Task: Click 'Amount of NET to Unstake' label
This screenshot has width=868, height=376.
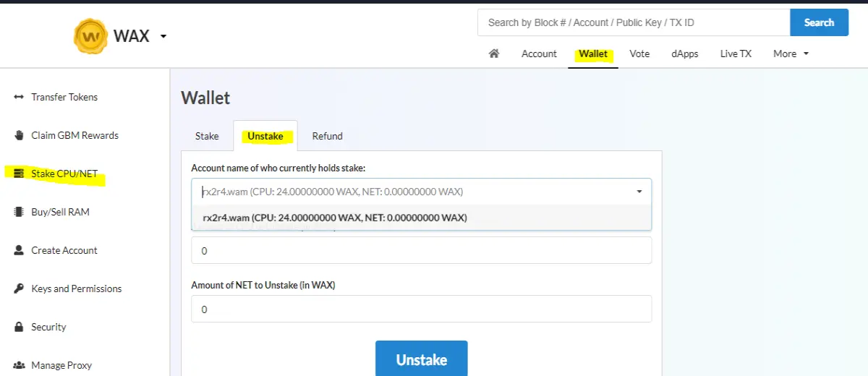Action: point(263,285)
